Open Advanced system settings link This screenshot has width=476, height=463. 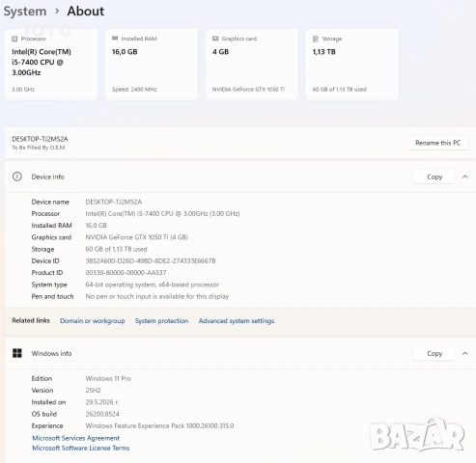pos(237,321)
